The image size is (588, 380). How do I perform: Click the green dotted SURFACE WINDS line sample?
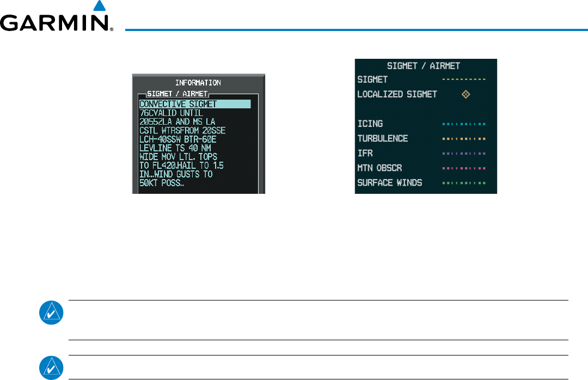pyautogui.click(x=464, y=183)
